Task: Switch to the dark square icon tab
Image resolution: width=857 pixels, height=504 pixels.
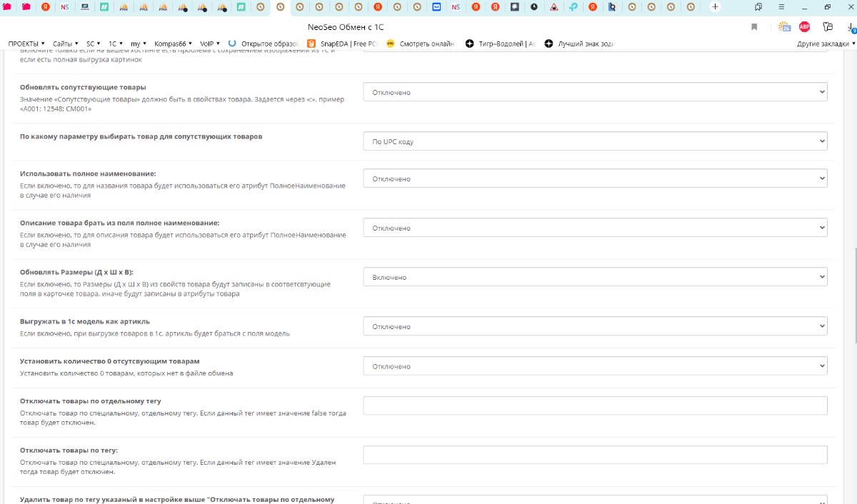Action: click(514, 7)
